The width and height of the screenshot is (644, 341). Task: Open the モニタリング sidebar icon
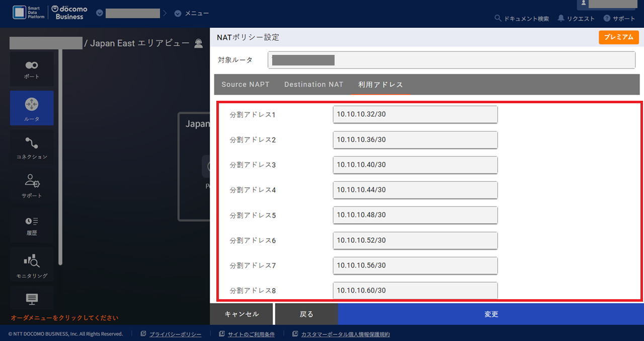coord(32,265)
